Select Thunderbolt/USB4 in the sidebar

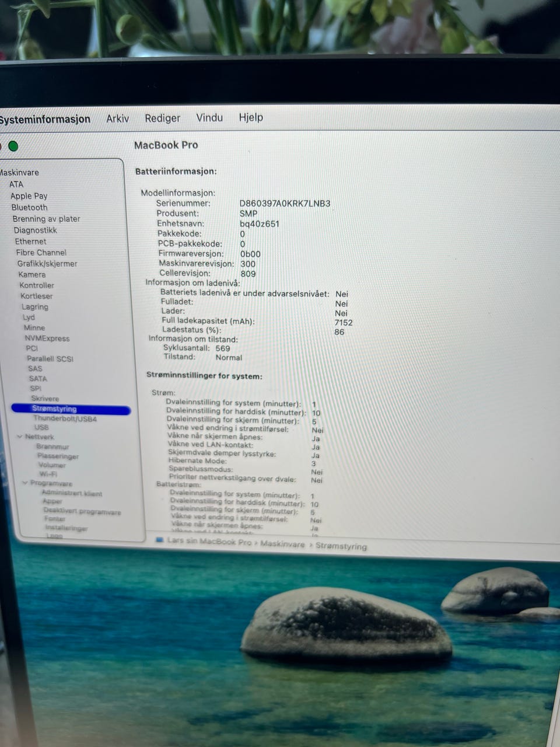pos(65,418)
